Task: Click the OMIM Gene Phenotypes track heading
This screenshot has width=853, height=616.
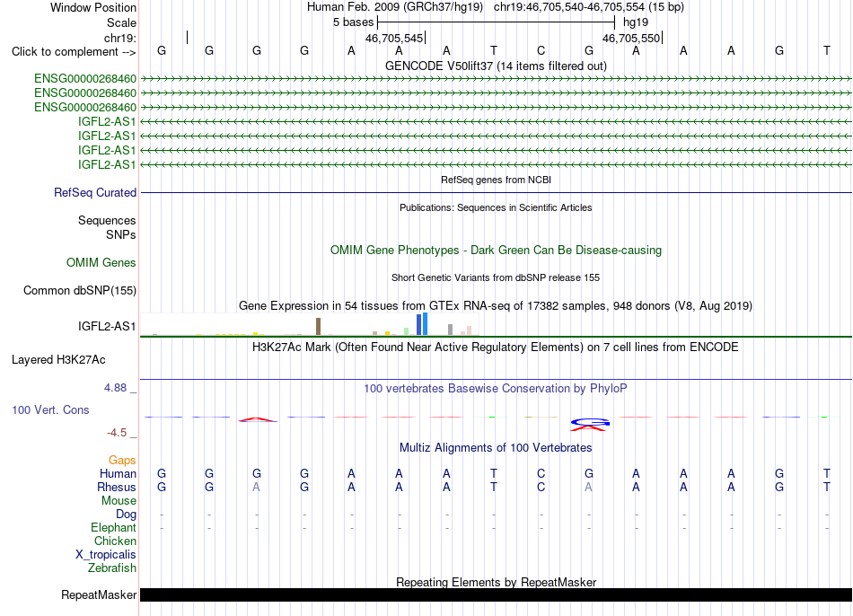Action: click(x=496, y=251)
